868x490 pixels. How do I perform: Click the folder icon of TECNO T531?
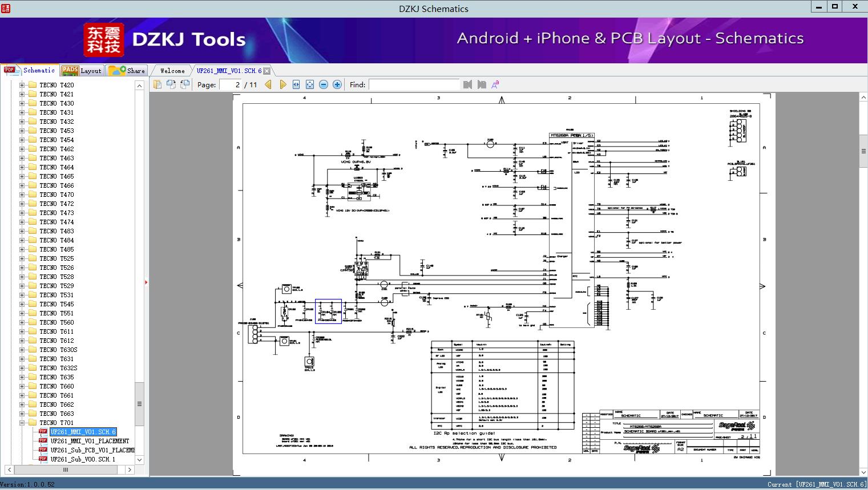33,295
